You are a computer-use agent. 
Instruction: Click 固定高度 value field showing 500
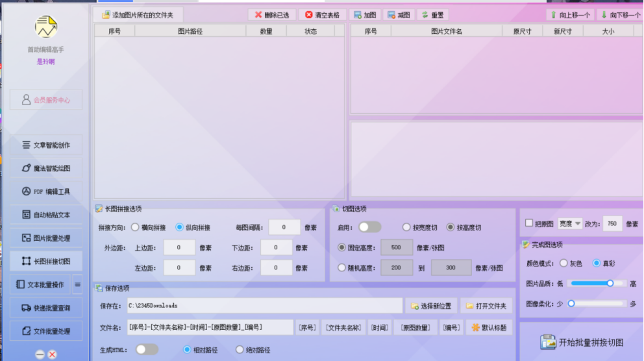[397, 247]
